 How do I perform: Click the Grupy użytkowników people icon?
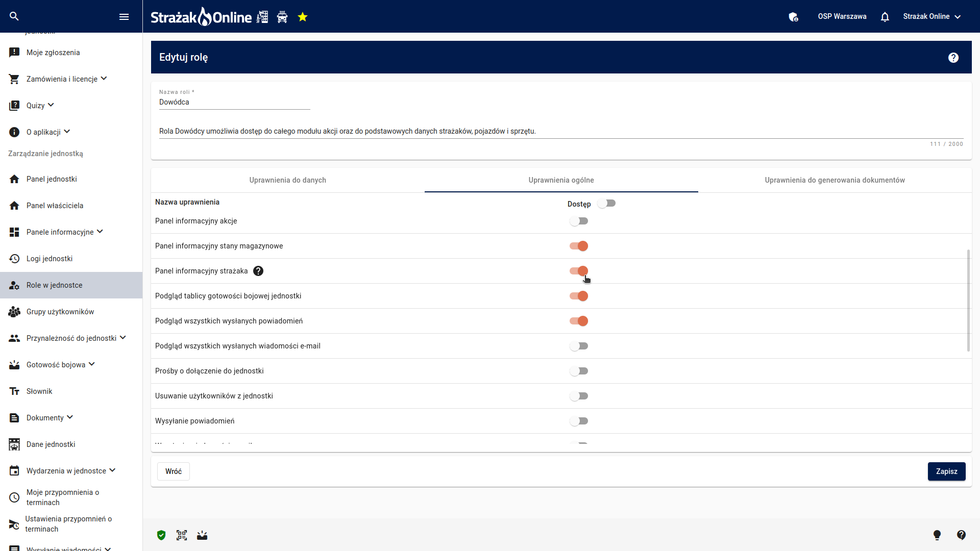[x=14, y=312]
